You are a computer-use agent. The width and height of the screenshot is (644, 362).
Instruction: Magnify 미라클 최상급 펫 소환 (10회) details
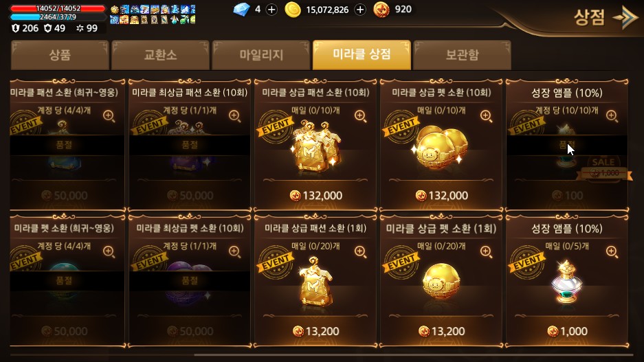[234, 251]
